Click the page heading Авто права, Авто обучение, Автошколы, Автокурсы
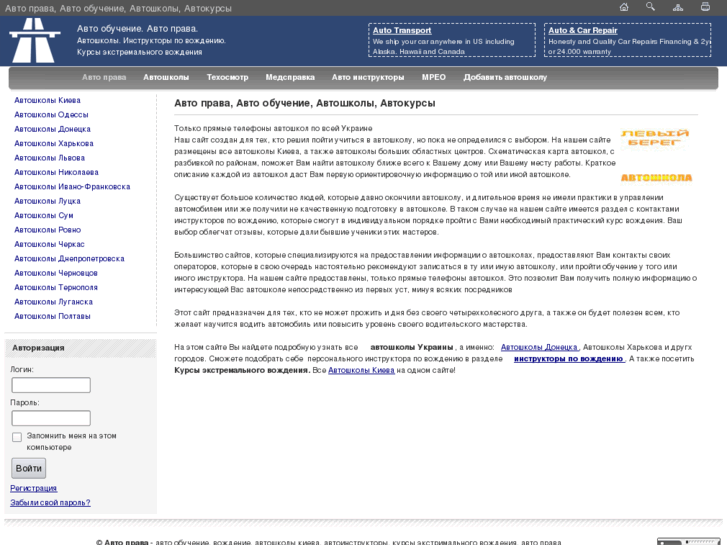Image resolution: width=727 pixels, height=545 pixels. 305,103
